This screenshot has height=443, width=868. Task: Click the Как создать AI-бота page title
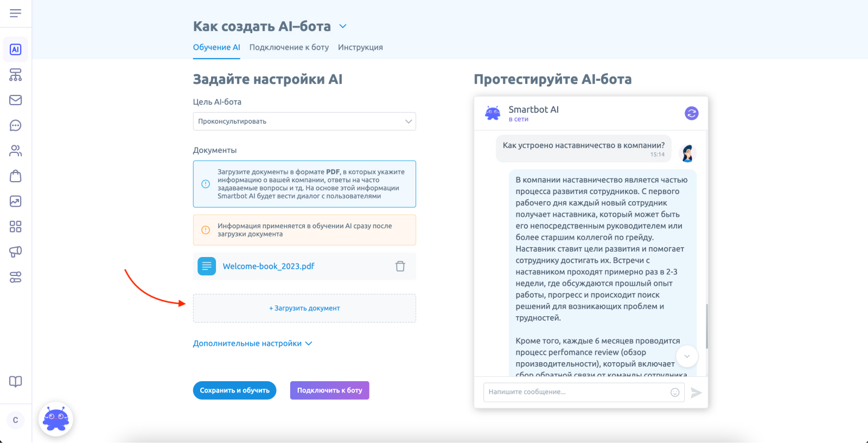pos(262,26)
